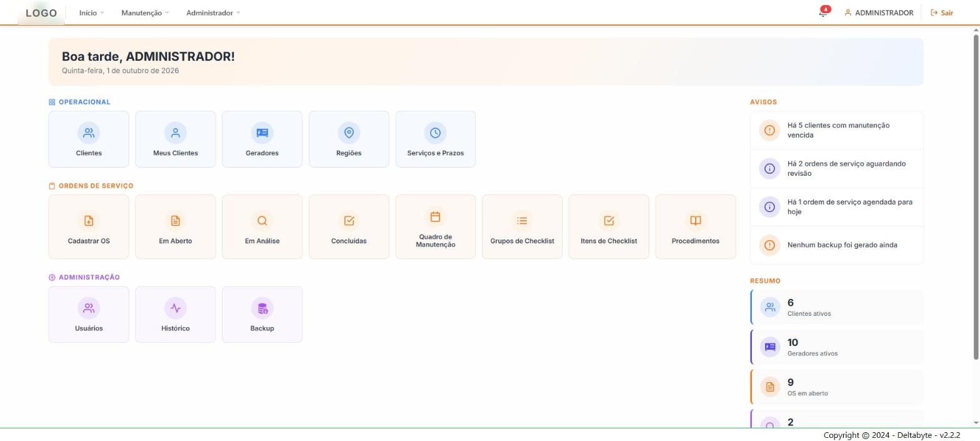This screenshot has width=980, height=441.
Task: Click the Itens de Checklist check icon
Action: (x=609, y=221)
